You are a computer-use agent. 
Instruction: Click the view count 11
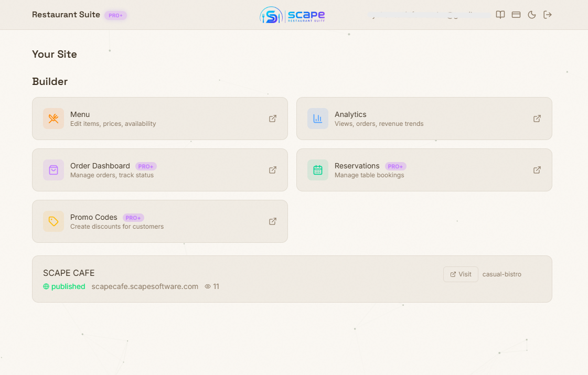coord(216,286)
